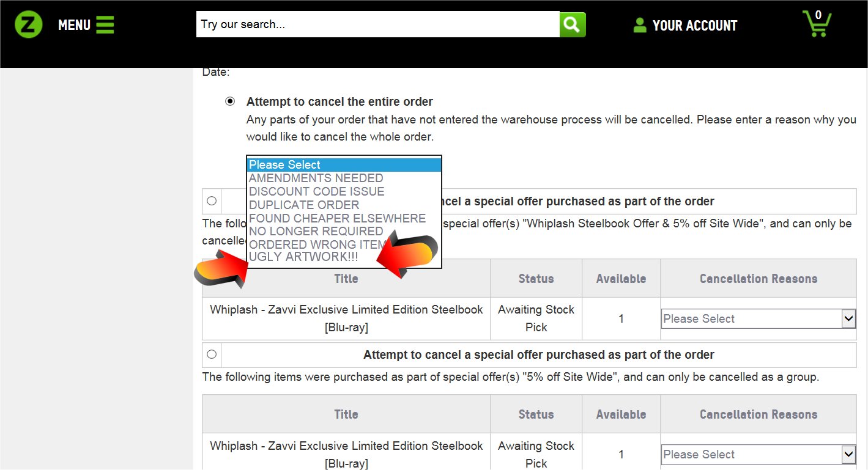Click Whiplash Steelbook title in second table
868x470 pixels.
[346, 455]
